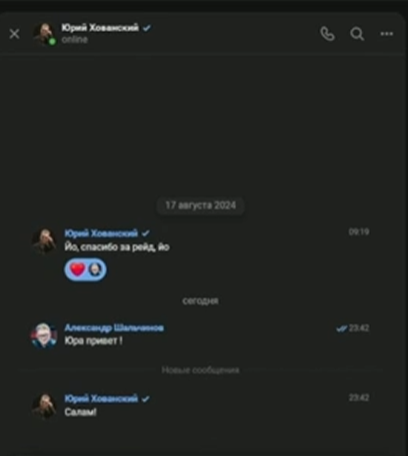Click the header profile avatar with online dot
This screenshot has width=408, height=456.
[44, 34]
